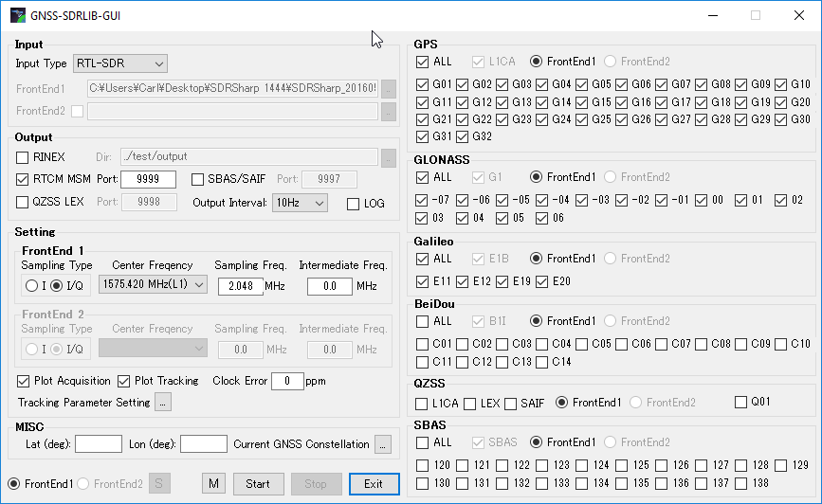Enable the RINEX output checkbox

[23, 156]
